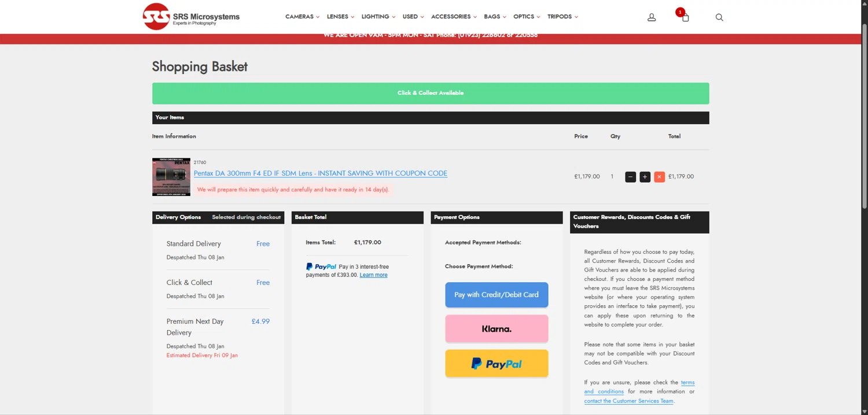Open the search magnifier icon
868x415 pixels.
[719, 17]
